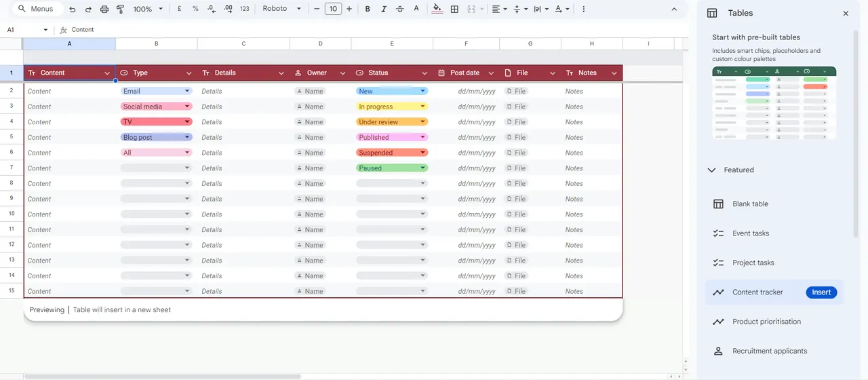Open text rotation options
The height and width of the screenshot is (380, 868).
tap(561, 9)
